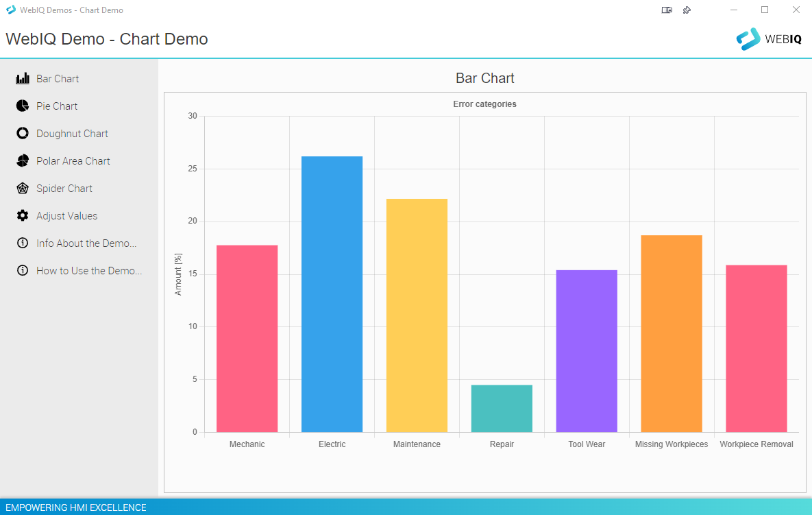Screen dimensions: 812x515
Task: Open the Adjust Values menu label
Action: 66,216
